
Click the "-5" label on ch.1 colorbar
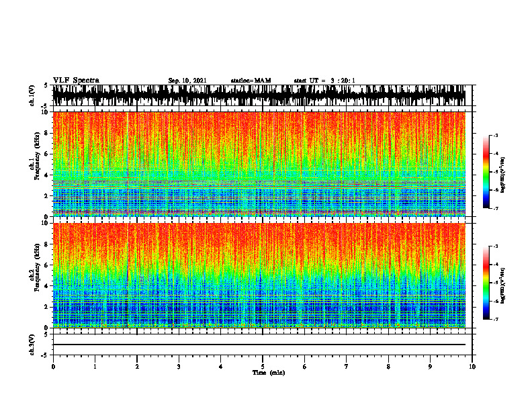(x=496, y=172)
